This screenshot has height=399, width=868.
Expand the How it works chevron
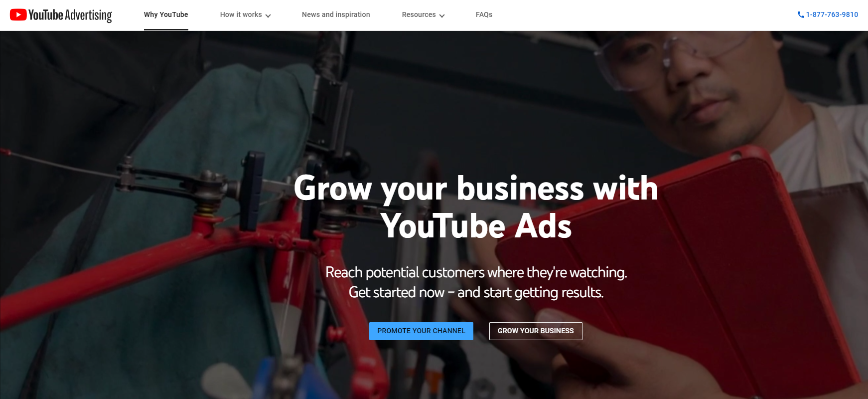click(x=268, y=15)
